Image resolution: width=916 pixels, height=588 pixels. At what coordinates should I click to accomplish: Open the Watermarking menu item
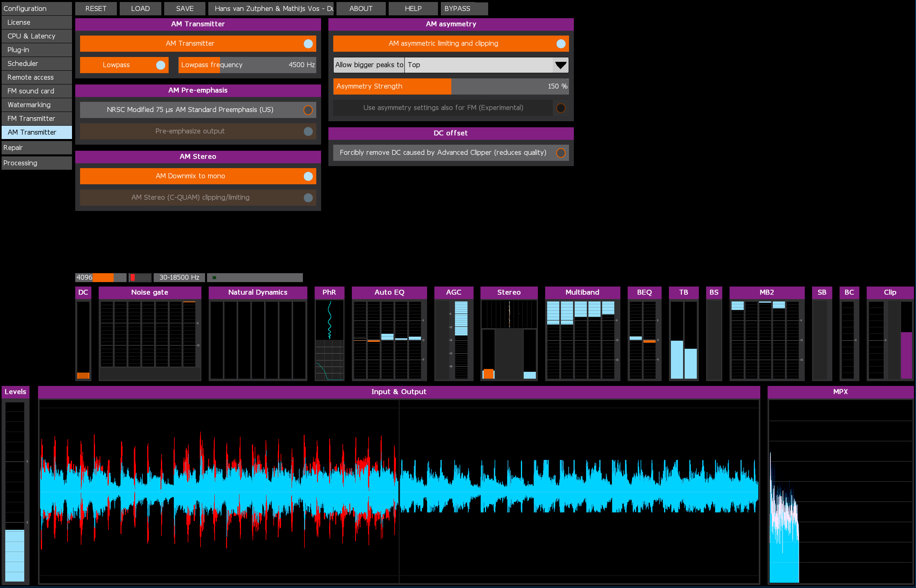(x=36, y=105)
